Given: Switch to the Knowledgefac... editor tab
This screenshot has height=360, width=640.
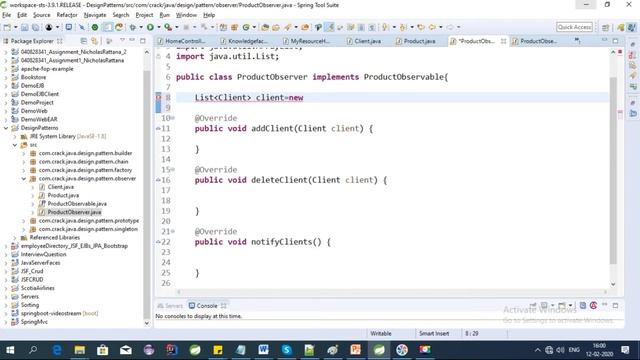Looking at the screenshot, I should point(244,41).
